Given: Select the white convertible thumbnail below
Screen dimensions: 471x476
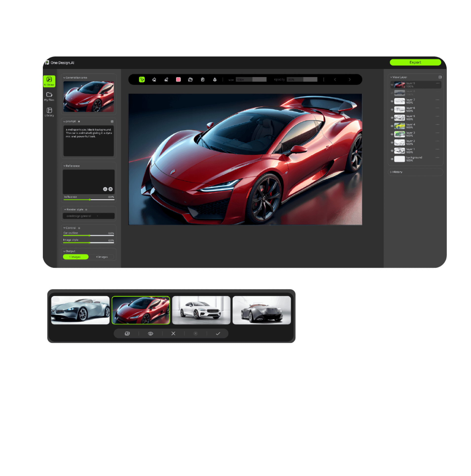Looking at the screenshot, I should 81,310.
